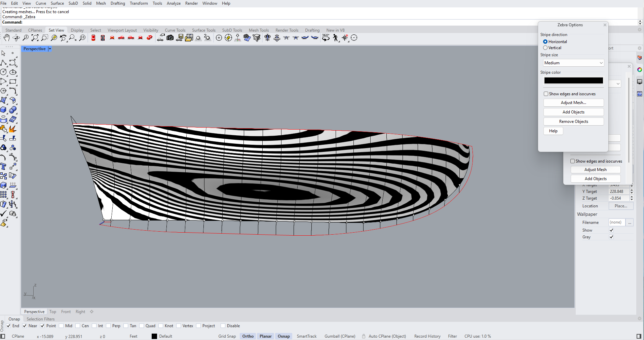Image resolution: width=644 pixels, height=340 pixels.
Task: Select Vertical stripe direction
Action: (x=545, y=48)
